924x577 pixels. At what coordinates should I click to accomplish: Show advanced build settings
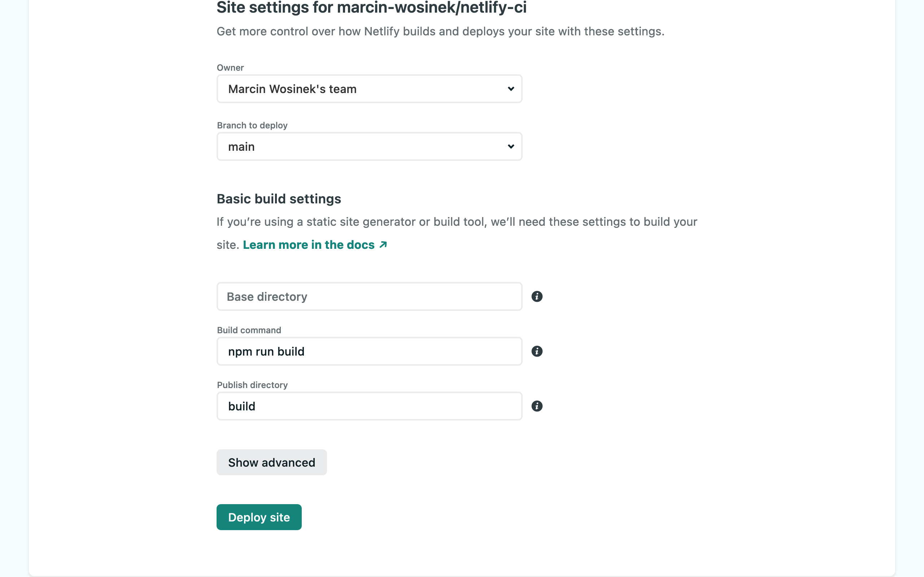click(x=271, y=463)
